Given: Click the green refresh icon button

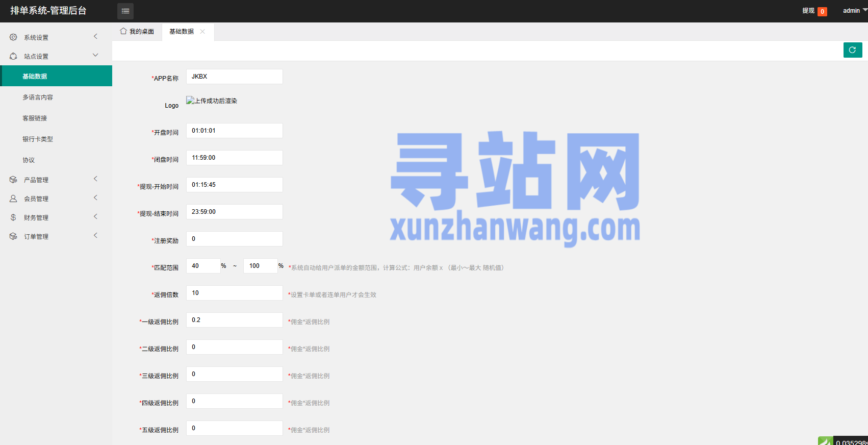Looking at the screenshot, I should click(x=852, y=50).
